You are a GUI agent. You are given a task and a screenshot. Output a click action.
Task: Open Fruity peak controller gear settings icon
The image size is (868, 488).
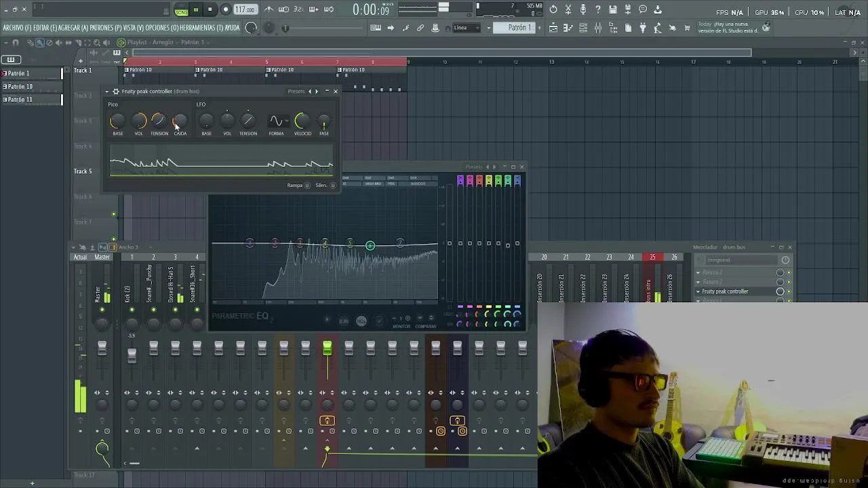click(x=116, y=91)
